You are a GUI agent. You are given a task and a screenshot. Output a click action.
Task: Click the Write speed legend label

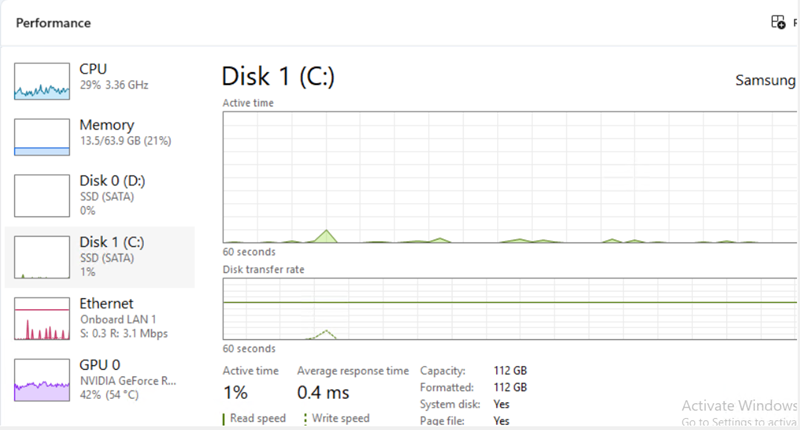click(340, 418)
